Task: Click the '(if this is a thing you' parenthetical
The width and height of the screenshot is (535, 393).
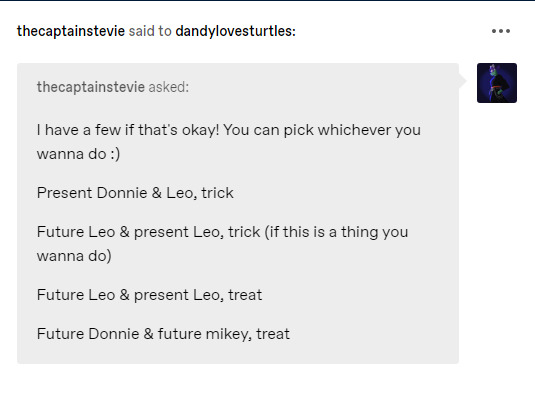Action: pos(336,232)
